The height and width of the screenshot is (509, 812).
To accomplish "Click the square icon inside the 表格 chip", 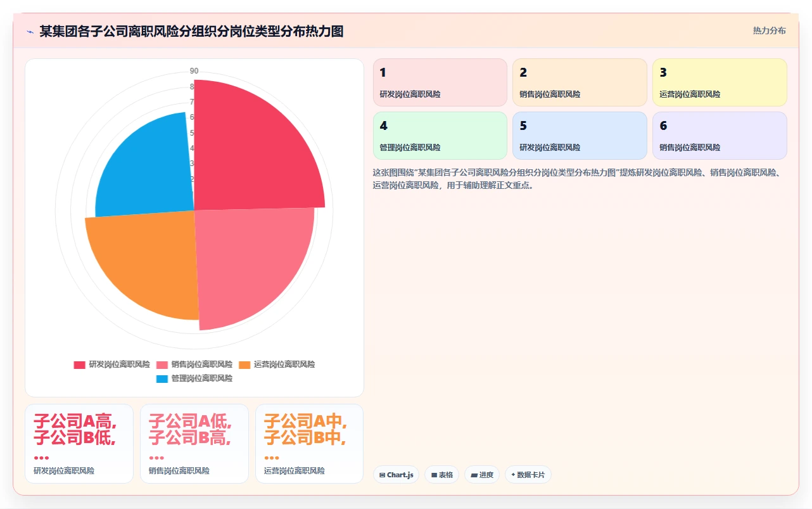I will [434, 475].
